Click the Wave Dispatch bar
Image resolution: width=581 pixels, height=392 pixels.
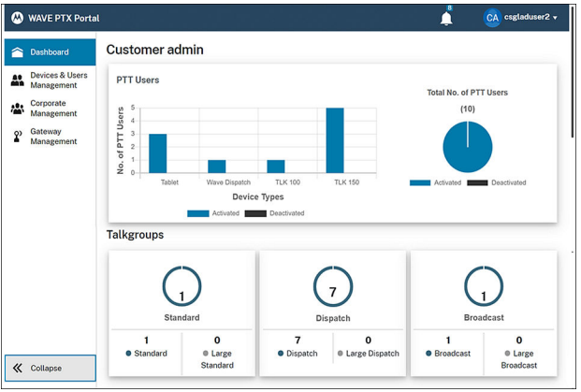tap(217, 167)
